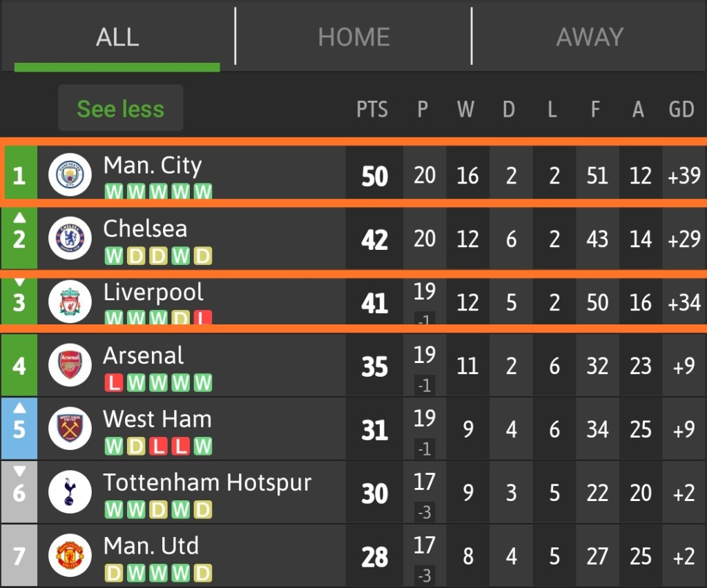Viewport: 707px width, 588px height.
Task: Click Tottenham's -3 games-in-hand badge
Action: point(425,513)
